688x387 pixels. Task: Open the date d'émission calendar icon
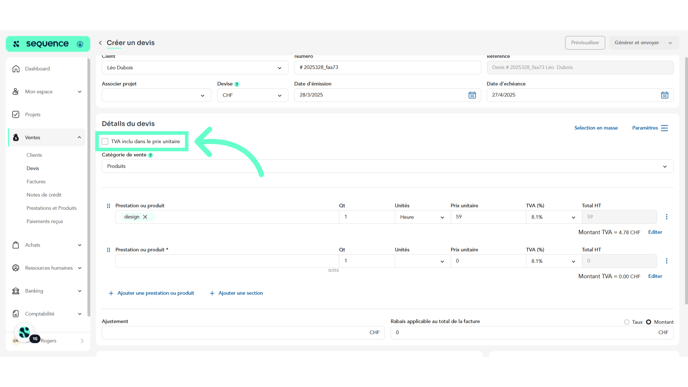(472, 95)
